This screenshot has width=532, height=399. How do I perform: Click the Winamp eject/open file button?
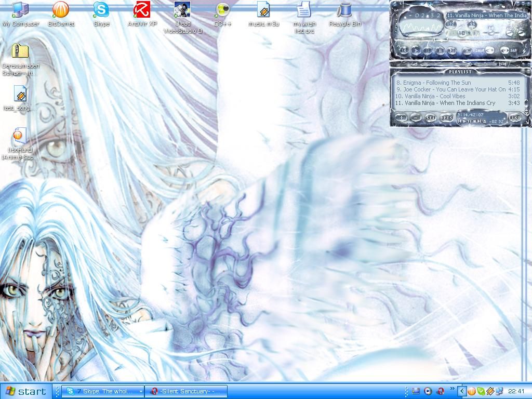467,51
